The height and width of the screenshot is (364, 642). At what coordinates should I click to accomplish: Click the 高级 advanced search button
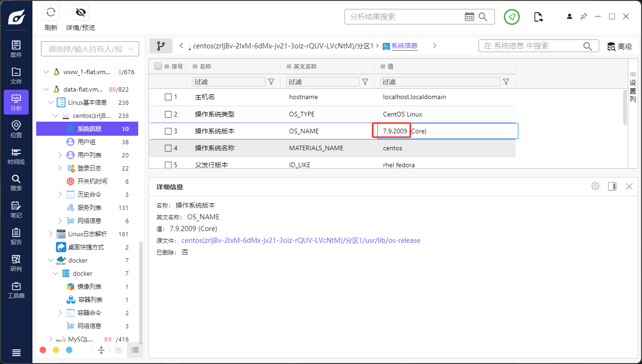tap(619, 46)
